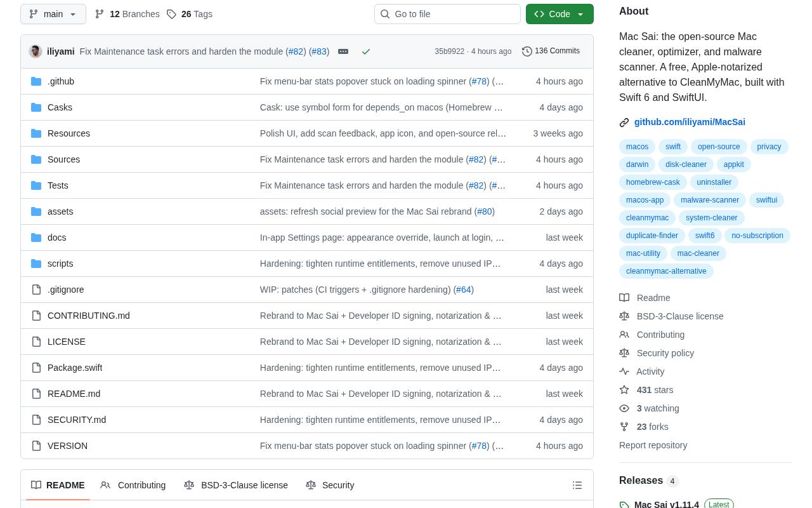
Task: View the 12 Branches link
Action: point(127,14)
